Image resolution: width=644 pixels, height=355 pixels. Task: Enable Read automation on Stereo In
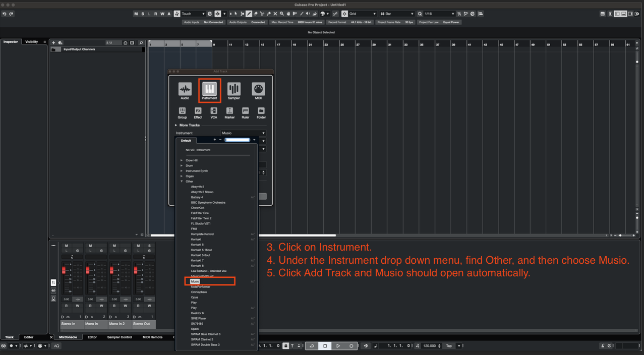(x=67, y=306)
